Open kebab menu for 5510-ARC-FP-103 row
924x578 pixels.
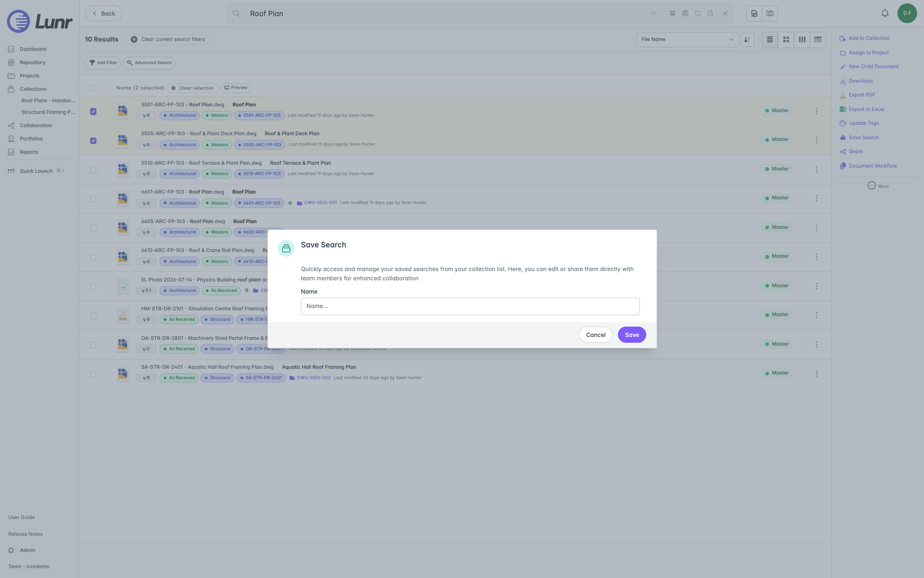pyautogui.click(x=817, y=169)
